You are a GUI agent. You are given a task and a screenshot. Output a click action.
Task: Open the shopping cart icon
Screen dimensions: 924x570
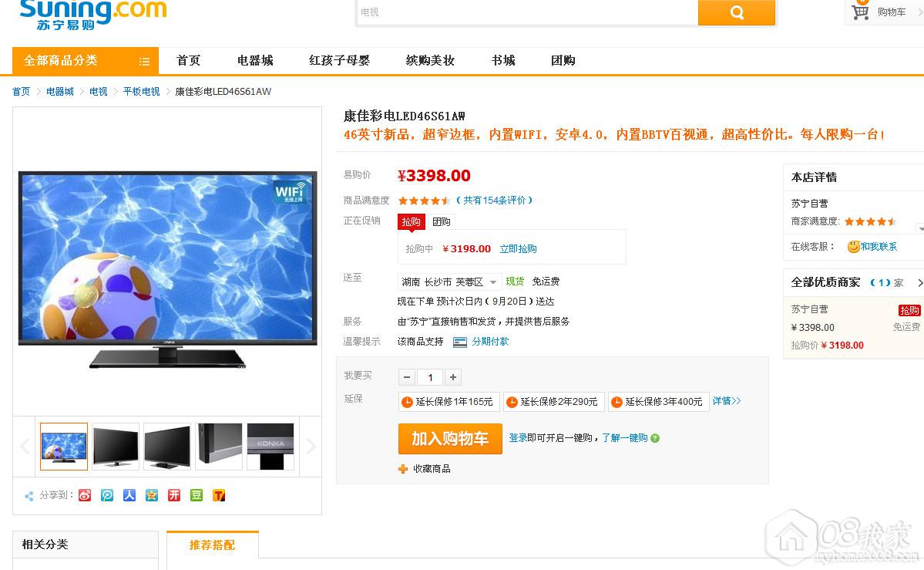[860, 12]
